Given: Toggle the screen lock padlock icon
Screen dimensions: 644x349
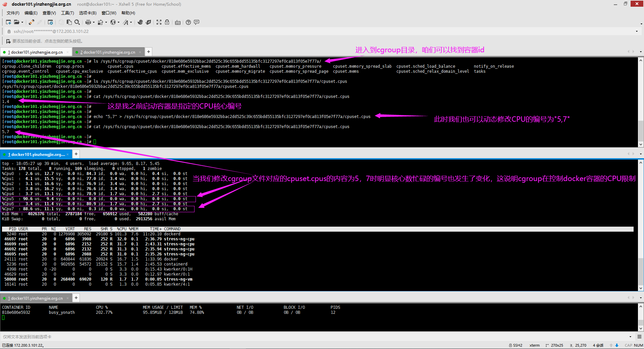Looking at the screenshot, I should click(167, 22).
